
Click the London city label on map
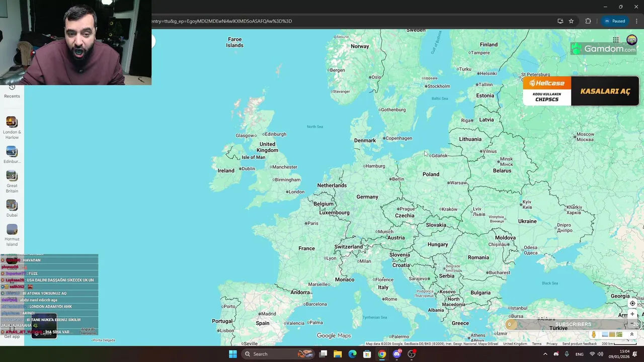(296, 192)
